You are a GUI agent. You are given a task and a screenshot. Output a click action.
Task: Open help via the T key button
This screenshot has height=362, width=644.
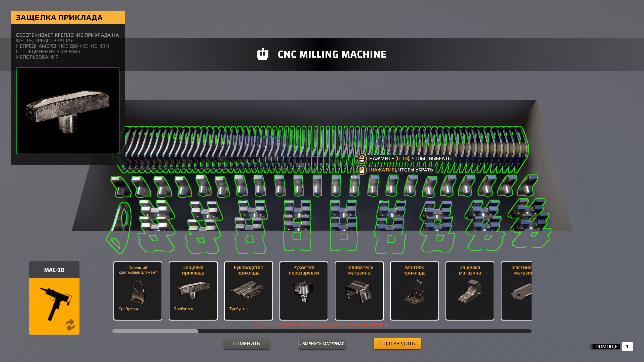click(627, 346)
